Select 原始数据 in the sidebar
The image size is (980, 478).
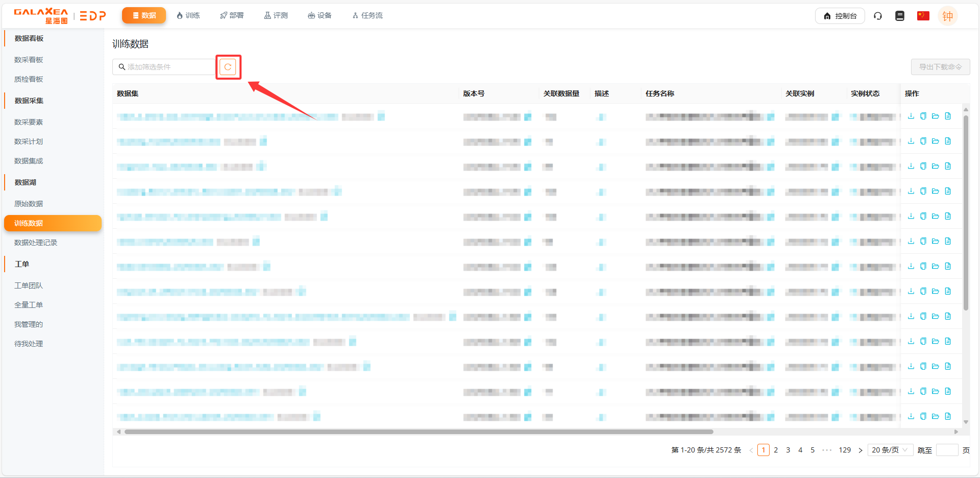pos(29,204)
